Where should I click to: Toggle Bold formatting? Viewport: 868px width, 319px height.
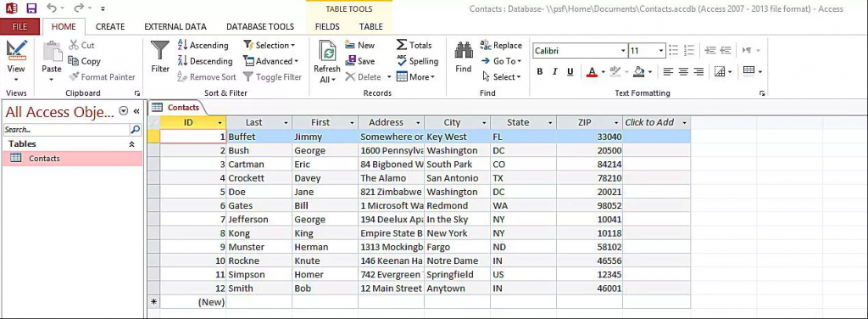point(540,71)
